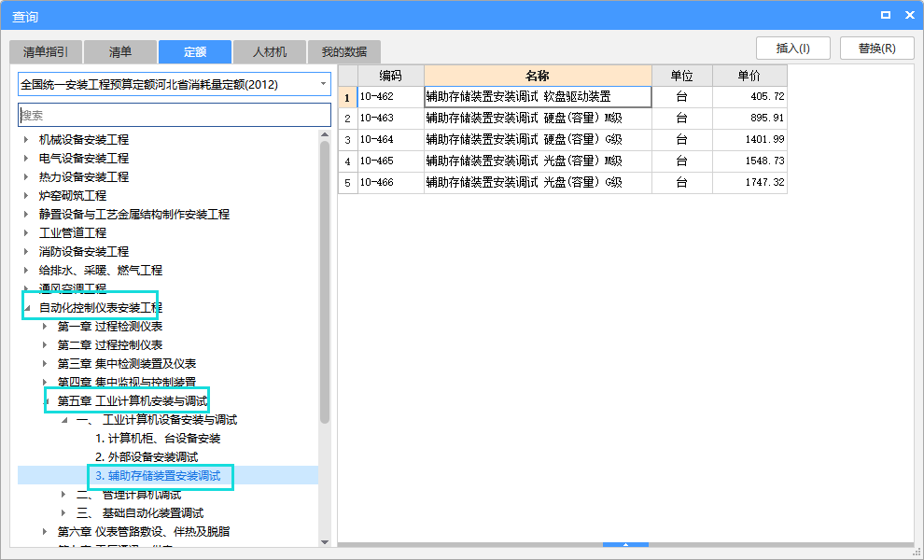Select code cell 10-464

[391, 140]
